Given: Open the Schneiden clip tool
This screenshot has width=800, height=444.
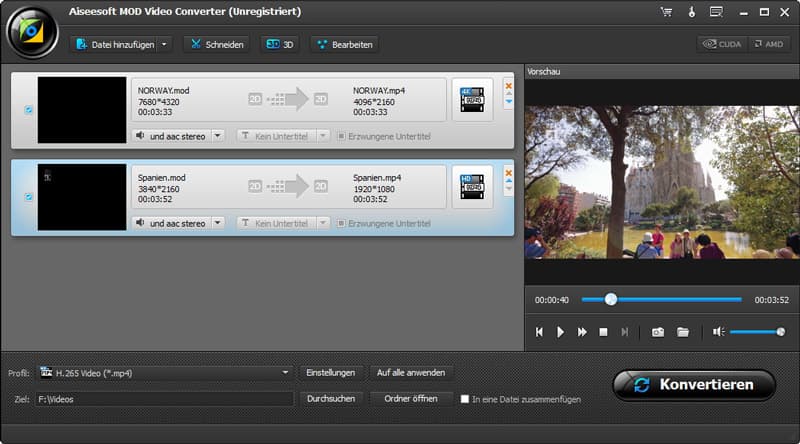Looking at the screenshot, I should (217, 45).
